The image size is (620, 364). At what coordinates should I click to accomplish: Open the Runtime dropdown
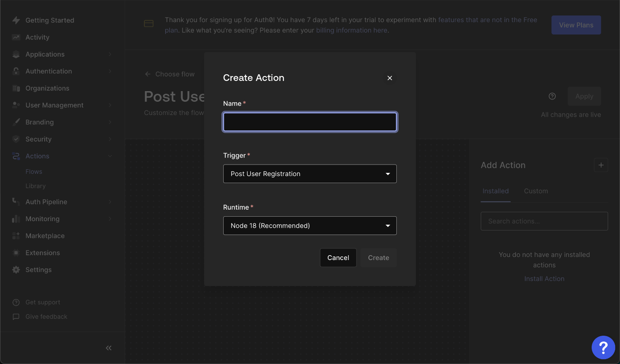click(x=310, y=226)
